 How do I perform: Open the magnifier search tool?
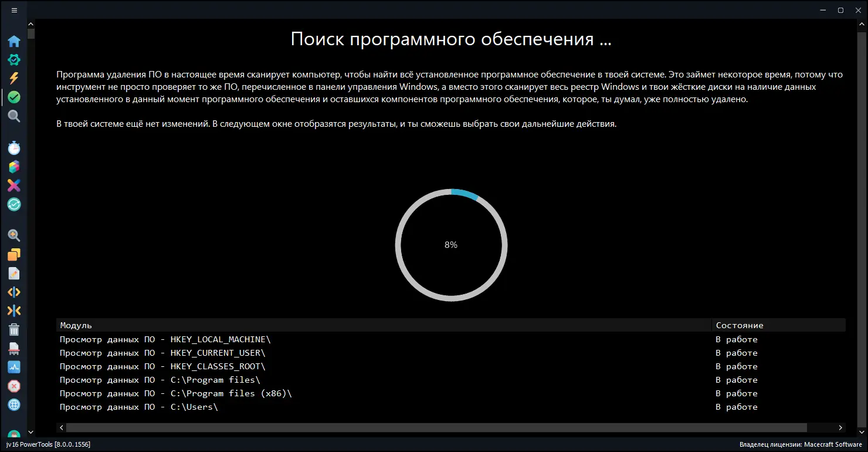pos(14,116)
